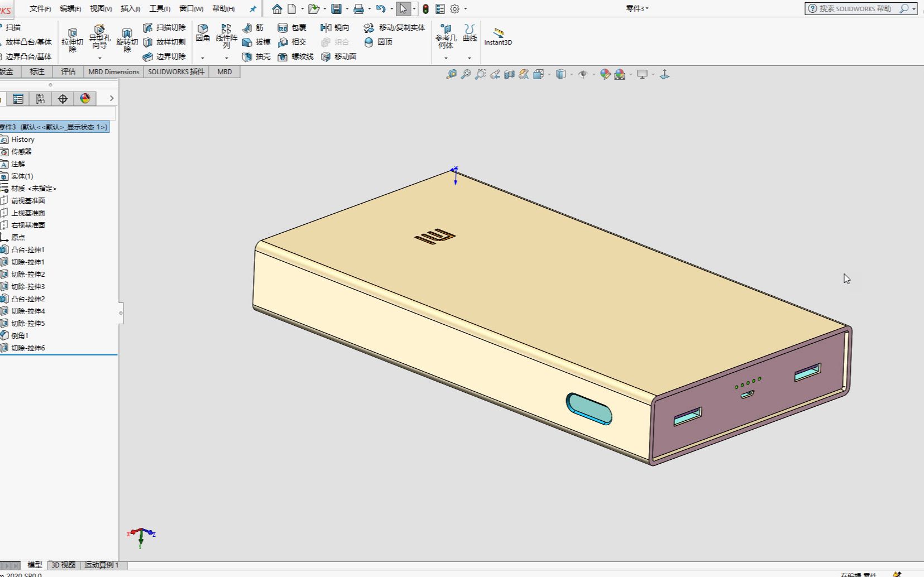Image resolution: width=924 pixels, height=577 pixels.
Task: Open the Appearances tab in manager panel
Action: click(85, 99)
